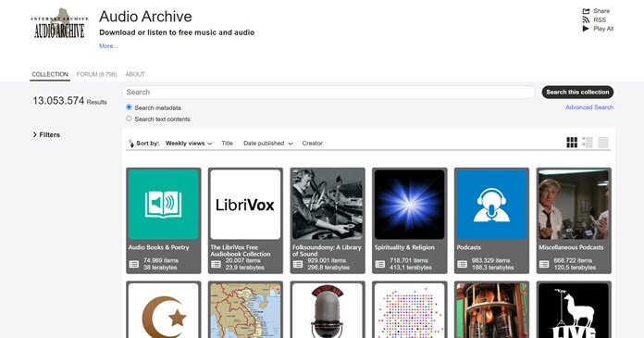Open the llama LIVE music collection tile
The width and height of the screenshot is (644, 338).
pos(574,310)
